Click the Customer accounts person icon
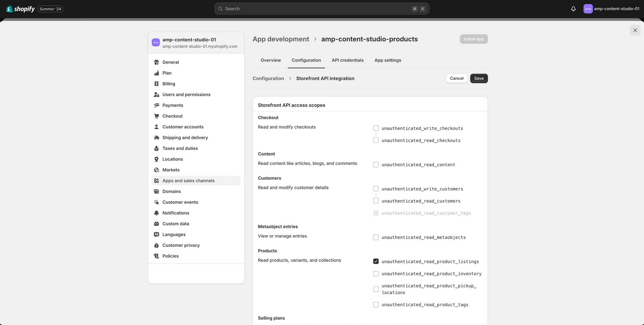Image resolution: width=644 pixels, height=325 pixels. (157, 127)
